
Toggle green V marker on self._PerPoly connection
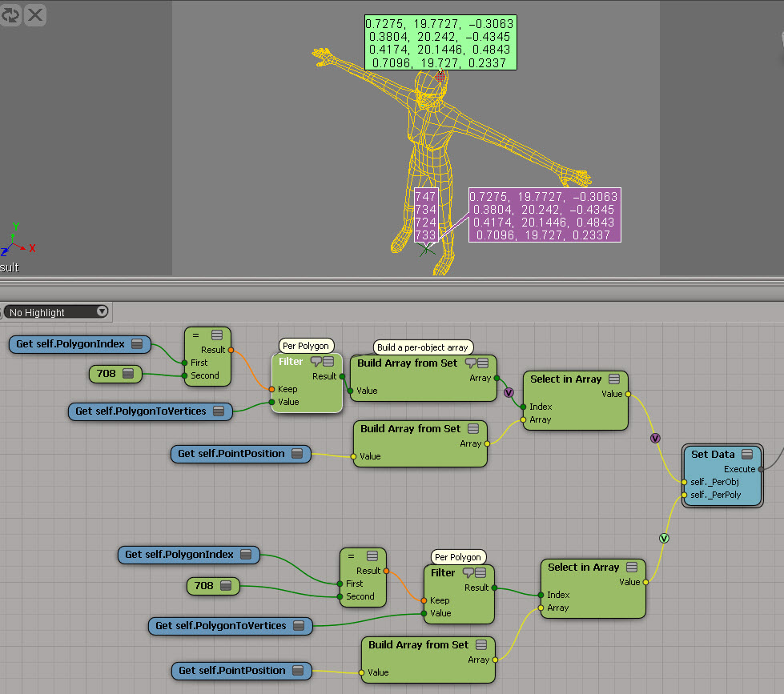[x=663, y=538]
